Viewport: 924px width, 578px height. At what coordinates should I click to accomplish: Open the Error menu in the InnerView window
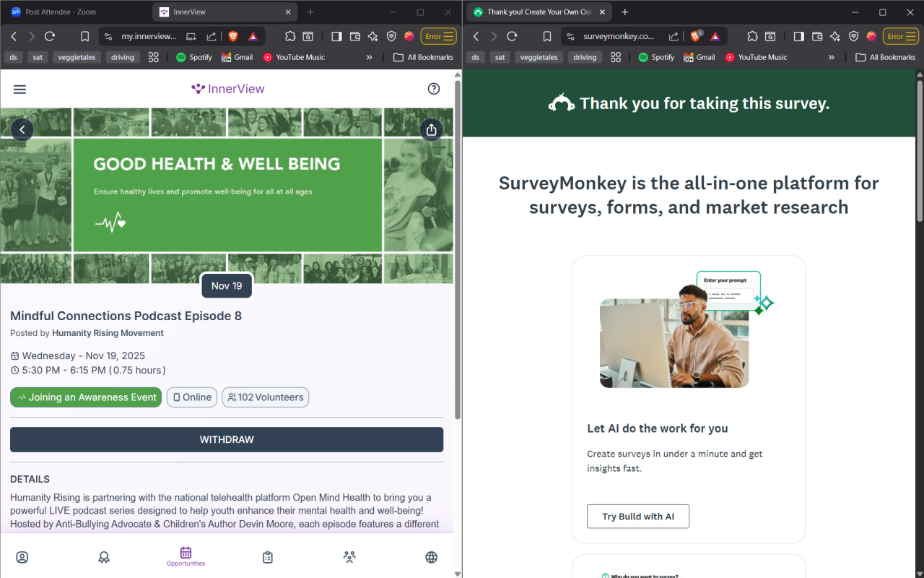pos(439,36)
